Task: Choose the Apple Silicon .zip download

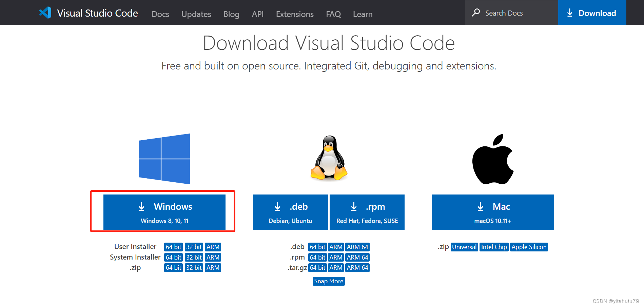Action: pos(529,247)
